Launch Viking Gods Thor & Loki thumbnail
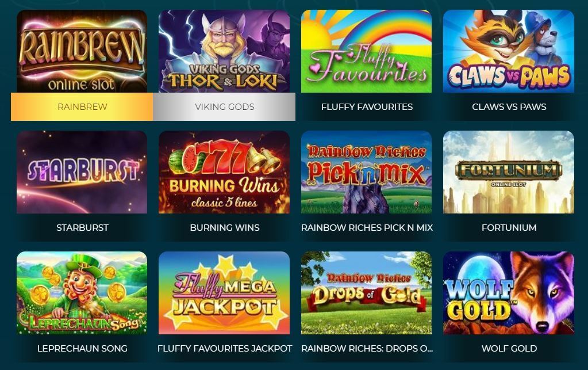Image resolution: width=588 pixels, height=370 pixels. point(224,51)
